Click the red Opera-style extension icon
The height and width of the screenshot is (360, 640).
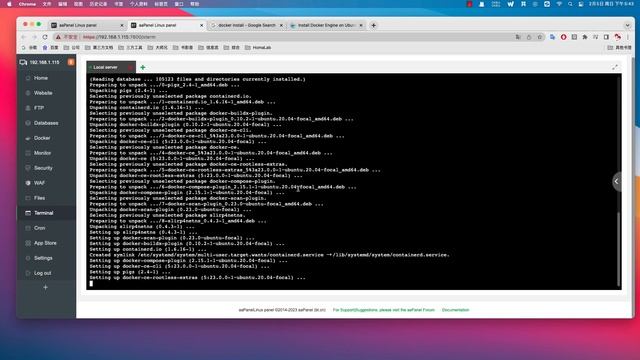564,37
